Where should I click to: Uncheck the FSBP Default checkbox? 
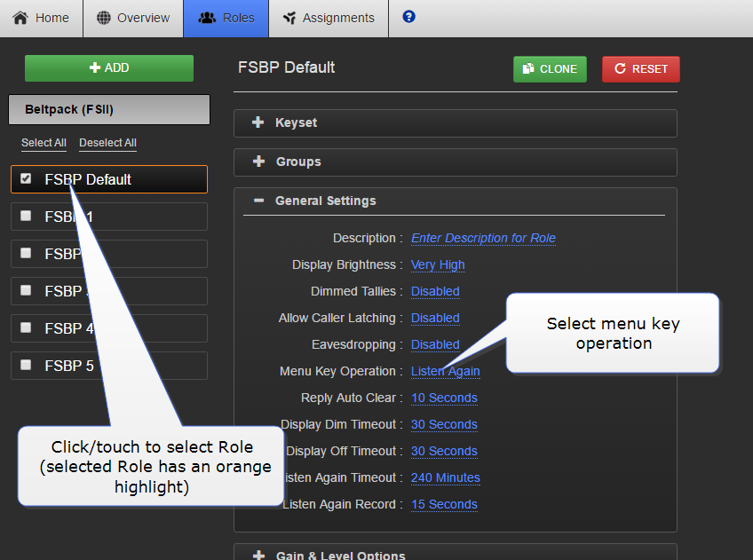tap(26, 179)
